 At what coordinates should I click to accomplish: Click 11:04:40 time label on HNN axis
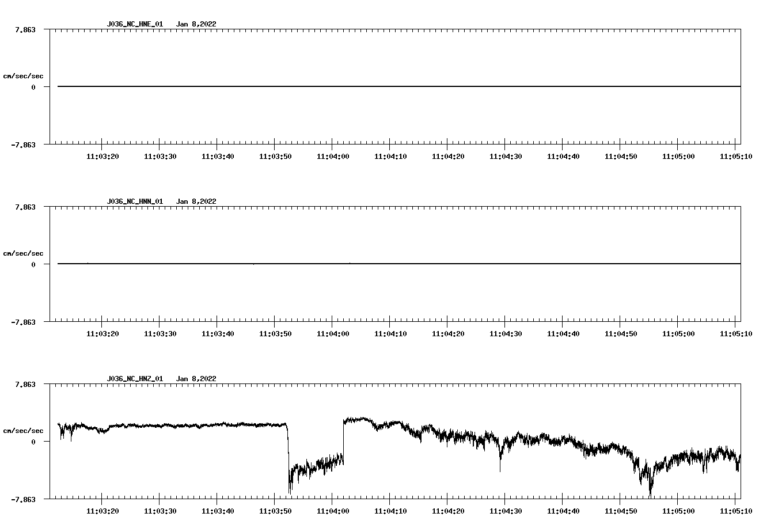click(x=563, y=333)
